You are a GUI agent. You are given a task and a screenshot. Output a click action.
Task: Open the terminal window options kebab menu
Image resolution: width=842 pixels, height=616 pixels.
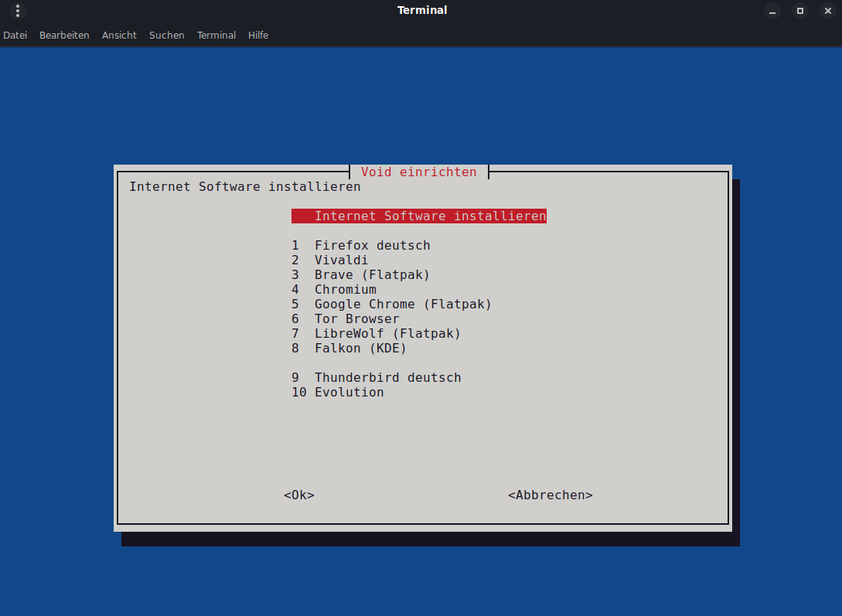[18, 10]
